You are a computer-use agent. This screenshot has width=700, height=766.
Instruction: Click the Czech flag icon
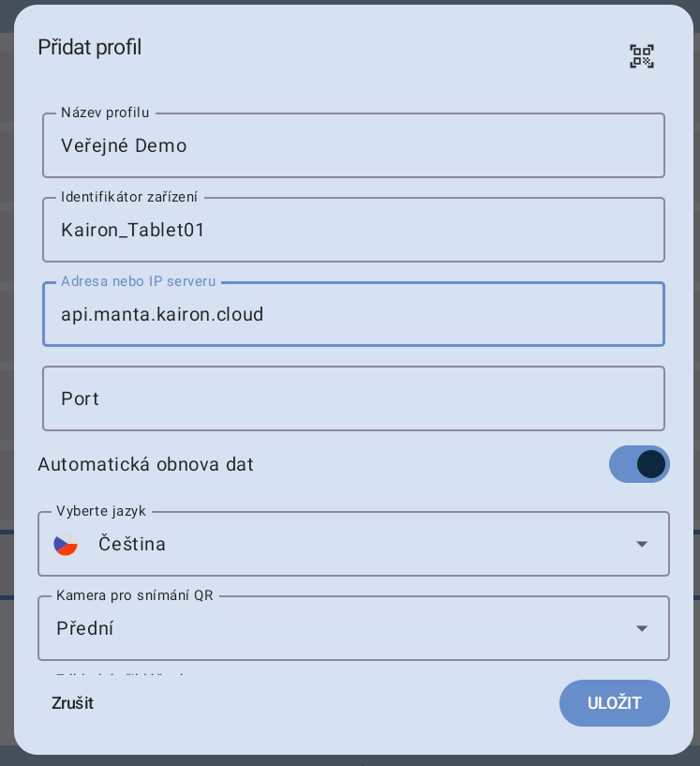[66, 544]
